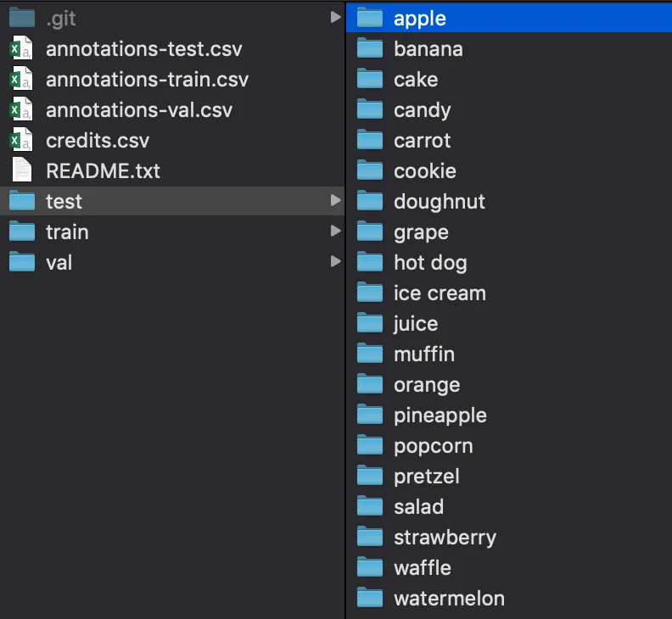This screenshot has width=672, height=619.
Task: Click the watermelon folder icon
Action: [370, 598]
